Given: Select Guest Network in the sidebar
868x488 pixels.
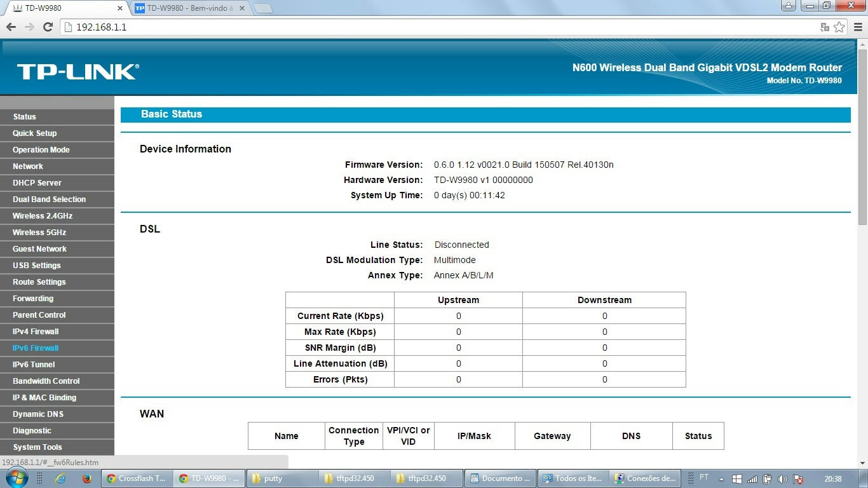Looking at the screenshot, I should pyautogui.click(x=57, y=248).
